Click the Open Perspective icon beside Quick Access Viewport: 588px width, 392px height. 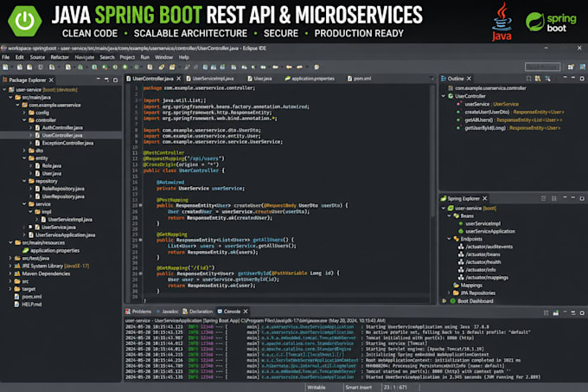click(571, 67)
